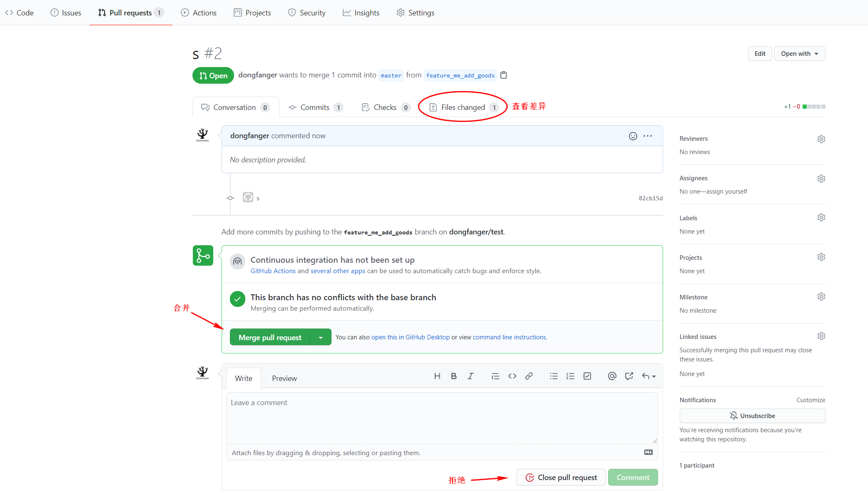This screenshot has height=493, width=868.
Task: Click the Unsubscribe notifications button
Action: tap(752, 416)
